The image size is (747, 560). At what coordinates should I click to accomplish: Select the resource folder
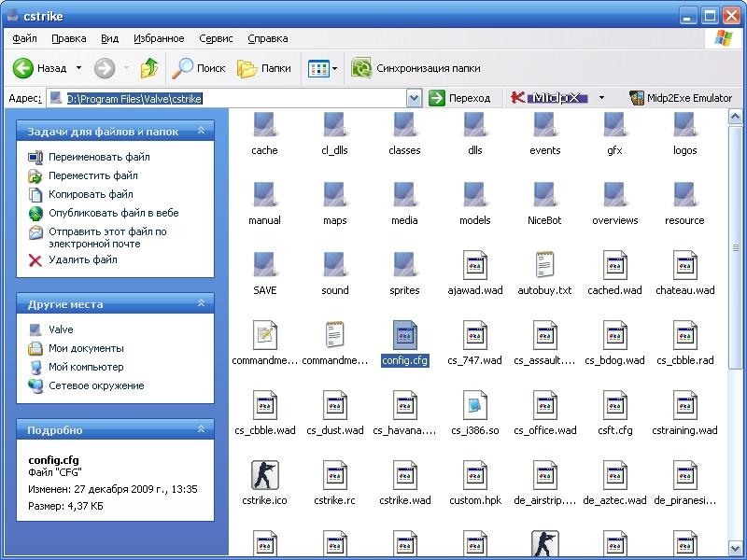(x=684, y=203)
